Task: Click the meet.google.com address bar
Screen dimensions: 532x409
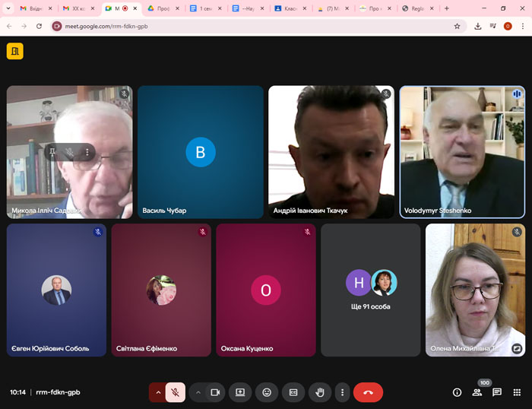Action: [x=251, y=26]
